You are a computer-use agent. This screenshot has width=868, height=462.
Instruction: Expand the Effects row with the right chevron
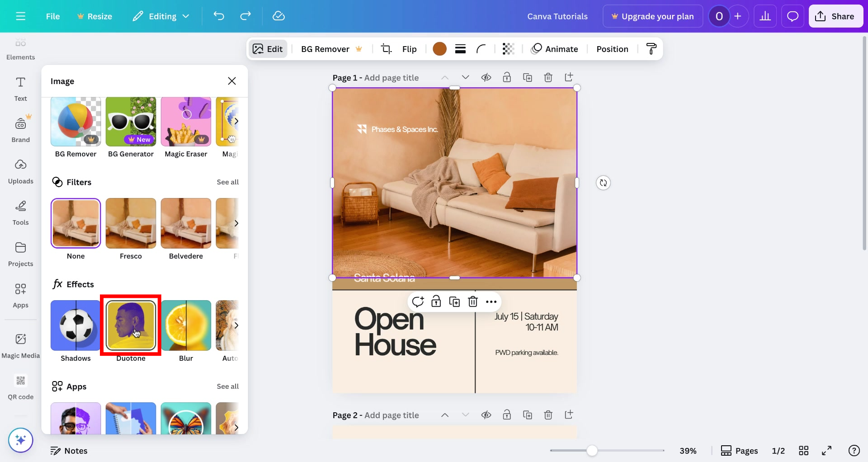236,325
